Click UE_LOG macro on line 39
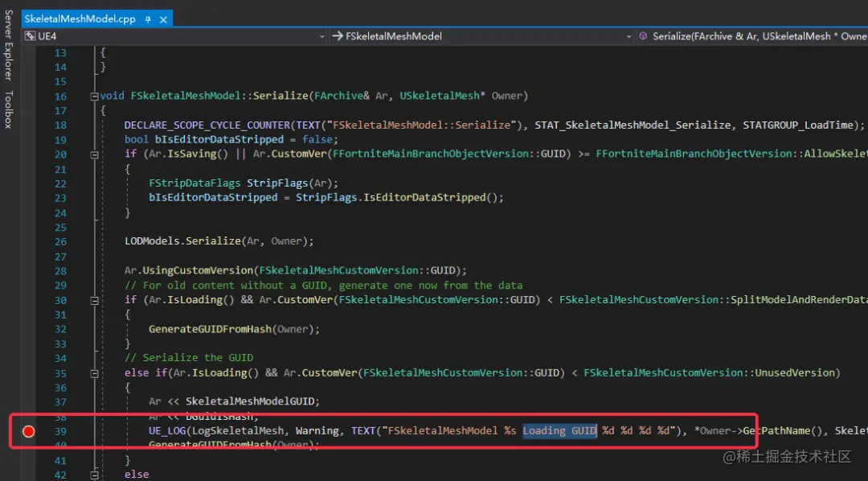This screenshot has height=481, width=868. 167,431
